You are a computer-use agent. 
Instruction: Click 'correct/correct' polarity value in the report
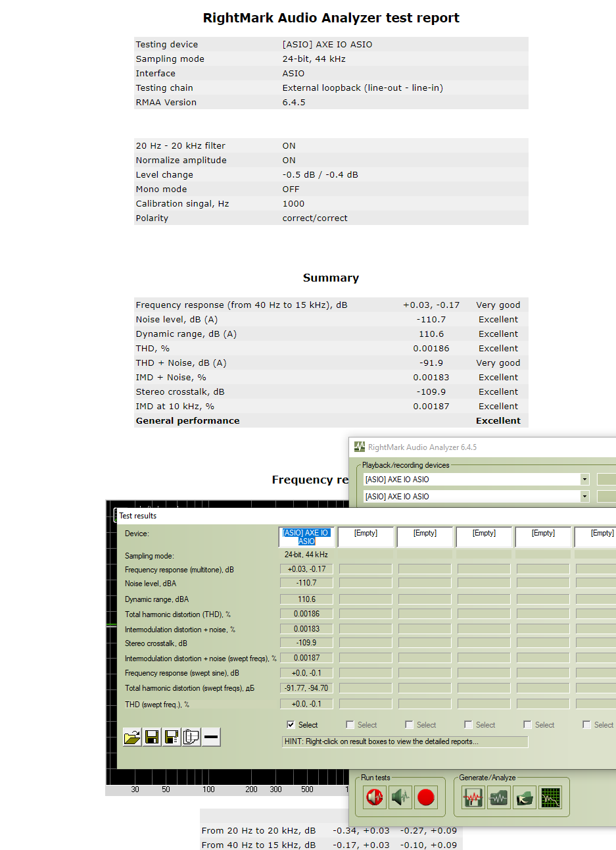[315, 218]
